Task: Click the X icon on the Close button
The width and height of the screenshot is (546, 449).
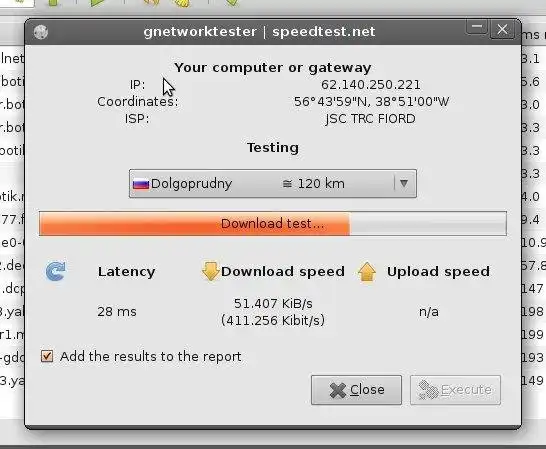Action: pyautogui.click(x=337, y=390)
